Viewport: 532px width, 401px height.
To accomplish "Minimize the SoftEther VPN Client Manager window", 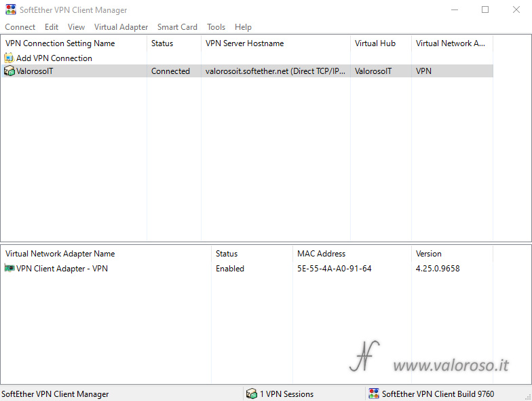I will 455,9.
